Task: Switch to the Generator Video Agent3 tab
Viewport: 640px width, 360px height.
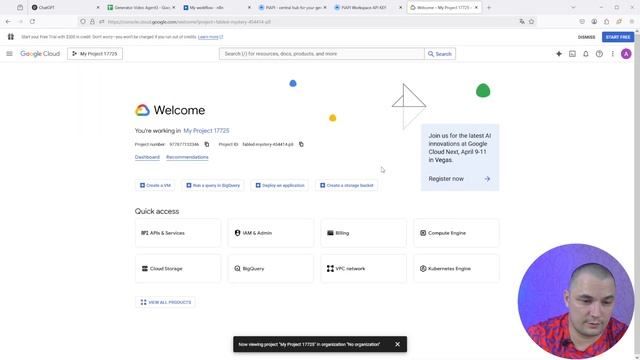Action: (x=141, y=7)
